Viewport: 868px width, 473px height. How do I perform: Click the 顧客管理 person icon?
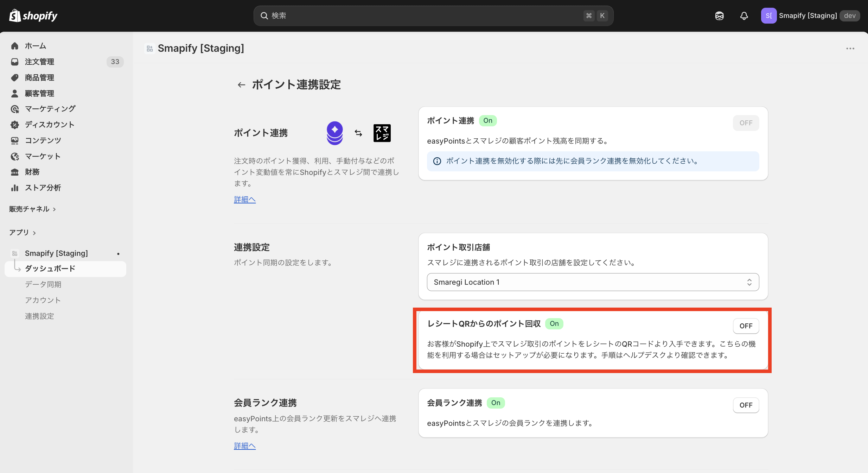(15, 93)
